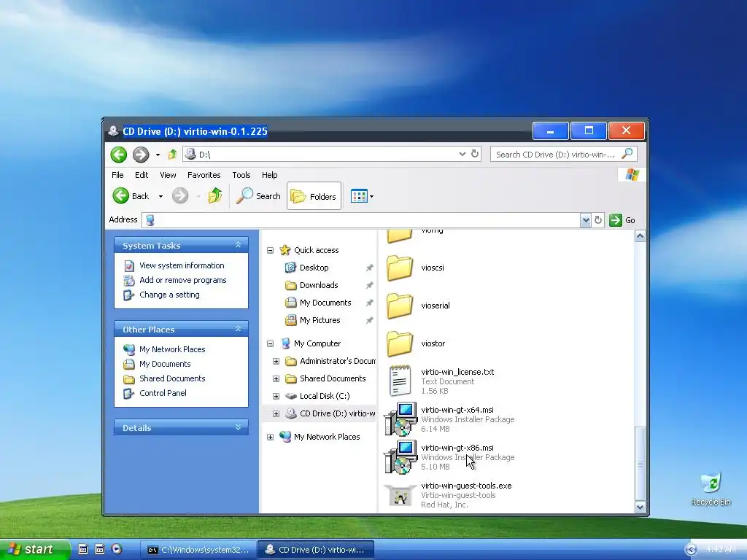Select My Pictures in the folder tree
This screenshot has height=560, width=747.
point(320,320)
